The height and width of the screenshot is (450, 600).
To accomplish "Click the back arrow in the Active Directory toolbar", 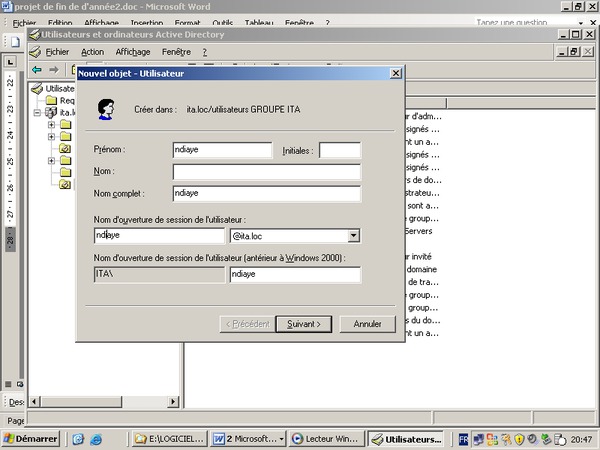I will pos(37,69).
